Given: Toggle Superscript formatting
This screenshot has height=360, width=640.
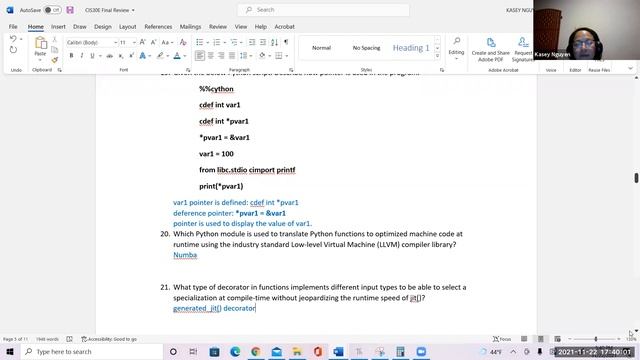Looking at the screenshot, I should (x=131, y=56).
